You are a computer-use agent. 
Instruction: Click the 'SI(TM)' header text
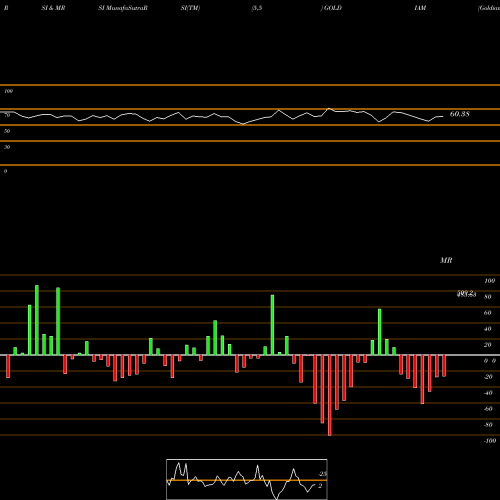[x=190, y=8]
